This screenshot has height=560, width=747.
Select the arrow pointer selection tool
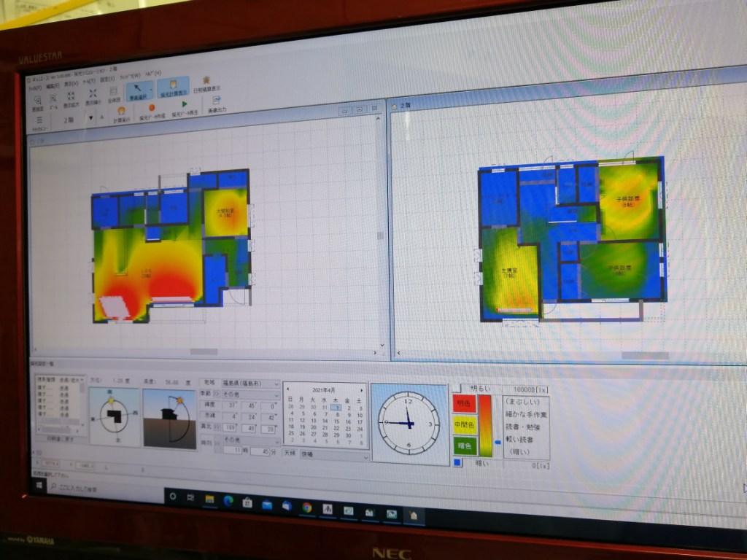(138, 90)
